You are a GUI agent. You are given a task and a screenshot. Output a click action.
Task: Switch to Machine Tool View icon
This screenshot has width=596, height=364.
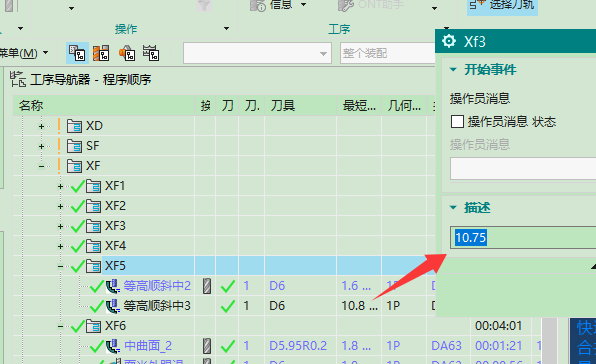click(x=101, y=53)
